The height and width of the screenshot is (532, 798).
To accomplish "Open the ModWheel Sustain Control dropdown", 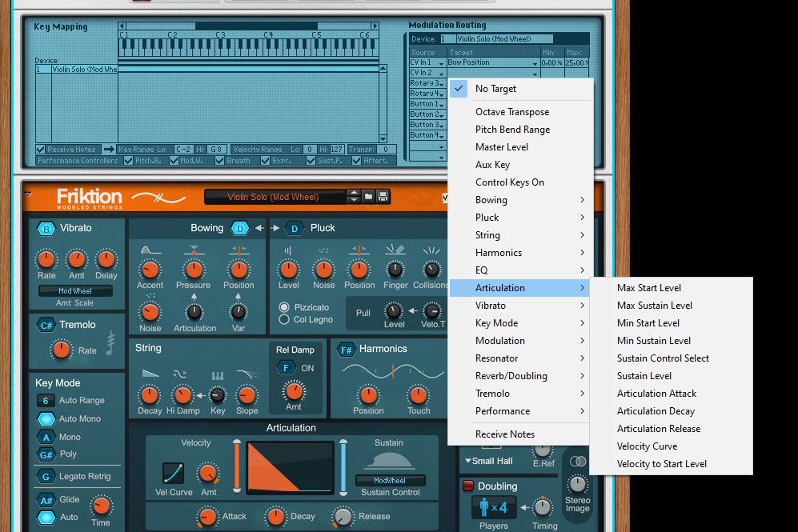I will point(390,481).
